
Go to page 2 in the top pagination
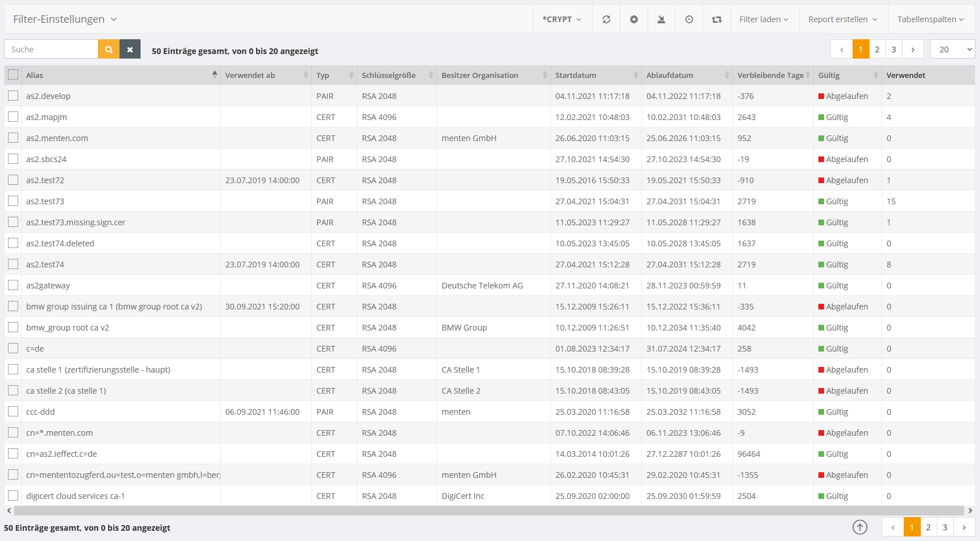coord(877,49)
